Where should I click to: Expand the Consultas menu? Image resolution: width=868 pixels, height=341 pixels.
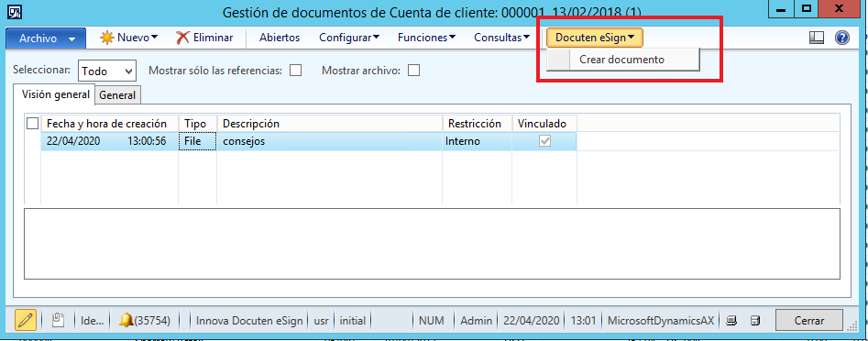coord(502,38)
